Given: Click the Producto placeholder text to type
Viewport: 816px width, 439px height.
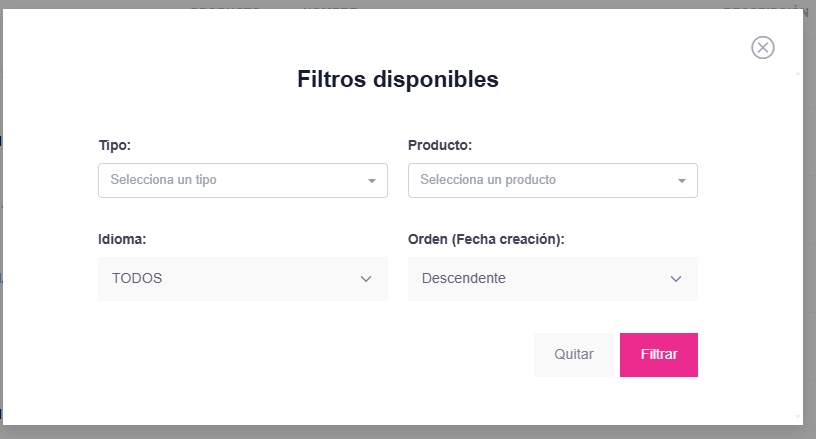Looking at the screenshot, I should [x=488, y=181].
